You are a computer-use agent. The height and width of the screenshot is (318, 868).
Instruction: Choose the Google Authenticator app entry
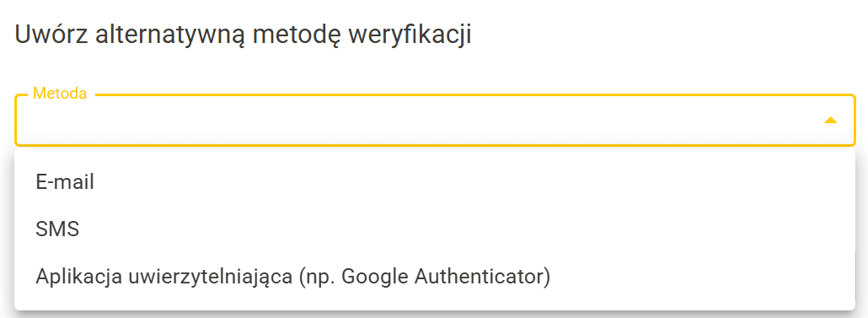pos(435,276)
